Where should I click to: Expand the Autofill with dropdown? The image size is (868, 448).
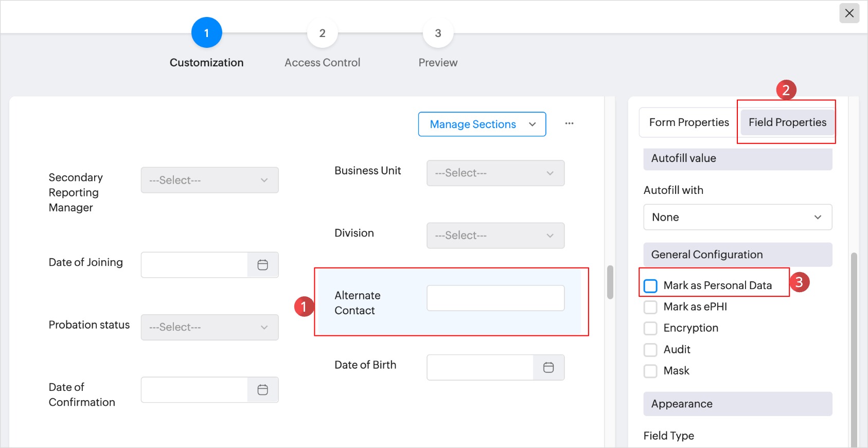[x=737, y=217]
